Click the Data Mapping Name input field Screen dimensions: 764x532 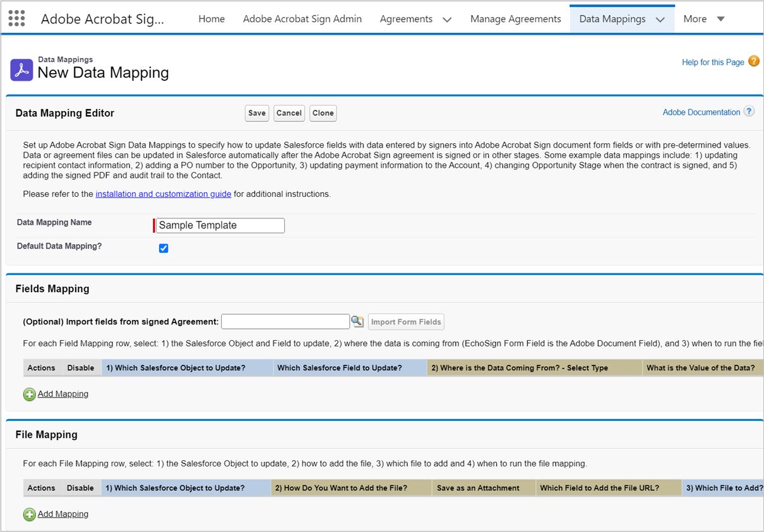[x=220, y=225]
